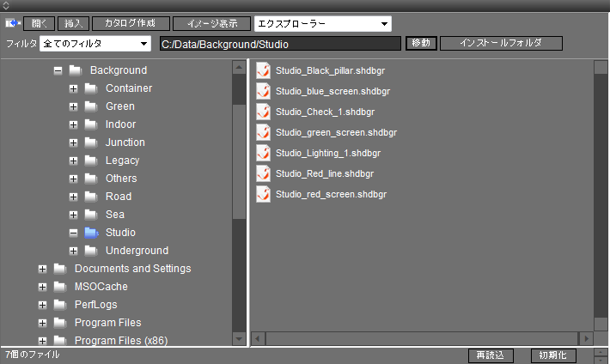Click the folder tree scroll-up arrow
The image size is (610, 364).
pyautogui.click(x=239, y=67)
